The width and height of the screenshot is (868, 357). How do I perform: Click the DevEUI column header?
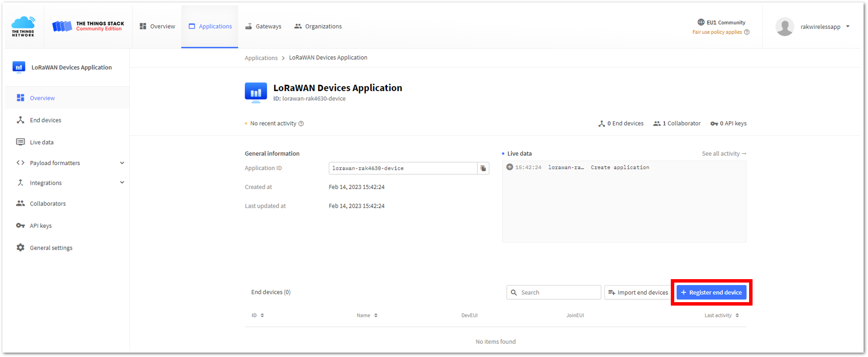[x=469, y=315]
